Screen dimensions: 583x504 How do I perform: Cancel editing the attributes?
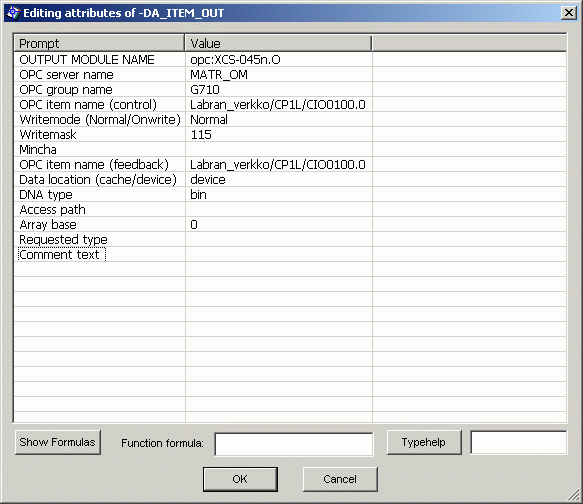pos(340,479)
